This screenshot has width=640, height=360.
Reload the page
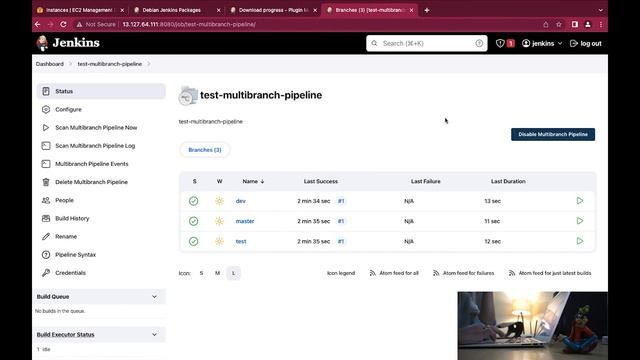click(x=63, y=24)
